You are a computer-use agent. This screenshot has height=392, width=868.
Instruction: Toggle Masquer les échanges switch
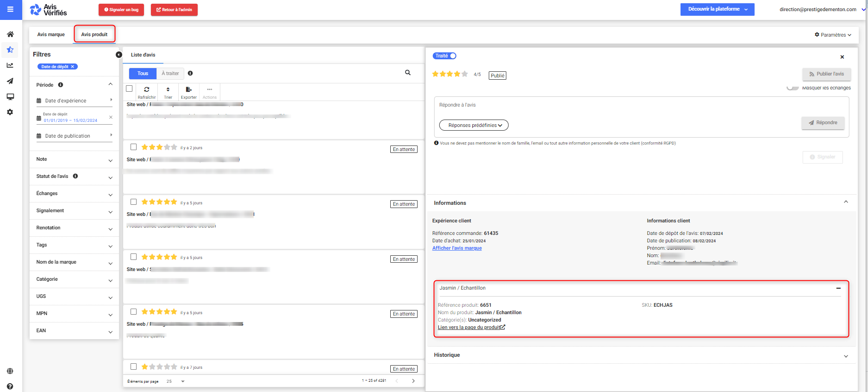tap(792, 88)
